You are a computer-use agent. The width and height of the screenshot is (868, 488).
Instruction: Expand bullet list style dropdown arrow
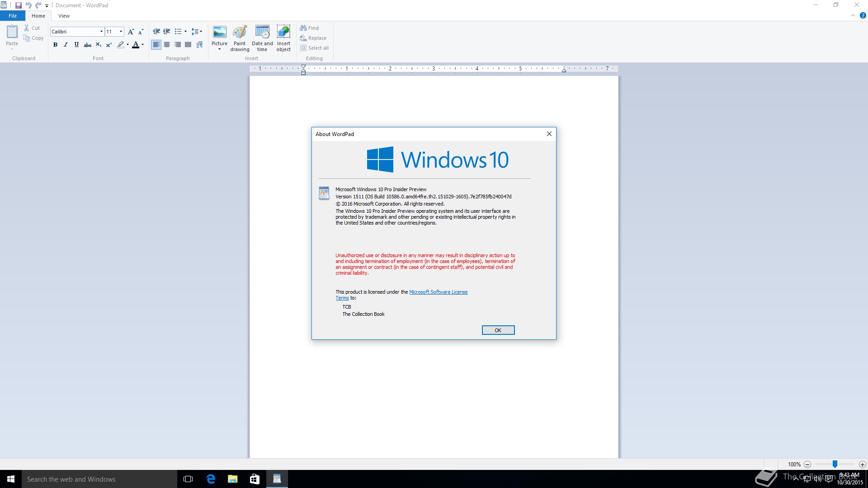point(185,32)
